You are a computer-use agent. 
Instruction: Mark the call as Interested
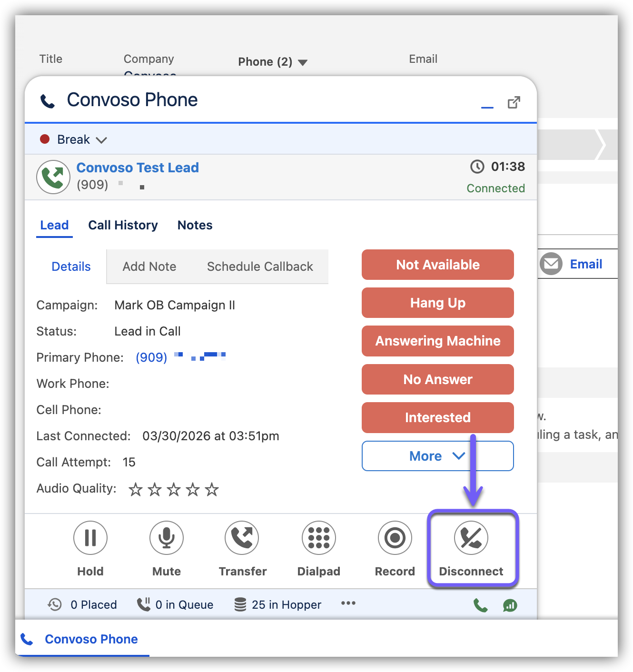[x=437, y=417]
